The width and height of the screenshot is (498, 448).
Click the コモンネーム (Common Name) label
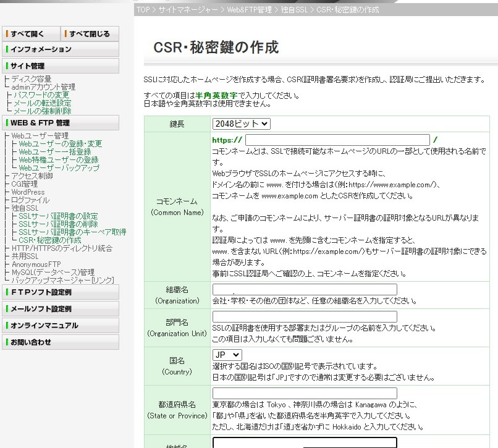[177, 206]
